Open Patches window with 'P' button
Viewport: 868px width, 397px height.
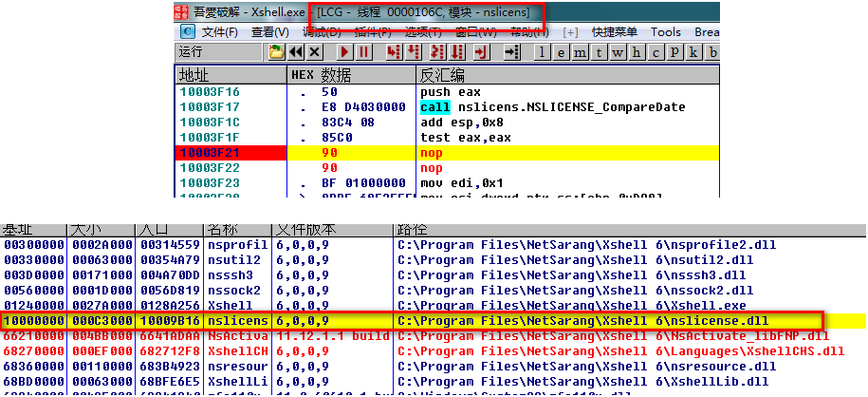coord(674,52)
